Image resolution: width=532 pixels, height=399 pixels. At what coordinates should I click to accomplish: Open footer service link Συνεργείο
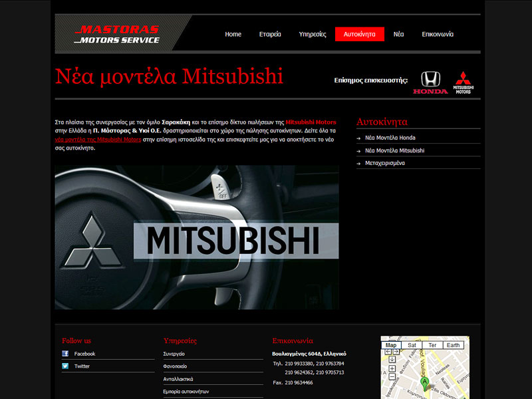click(174, 354)
